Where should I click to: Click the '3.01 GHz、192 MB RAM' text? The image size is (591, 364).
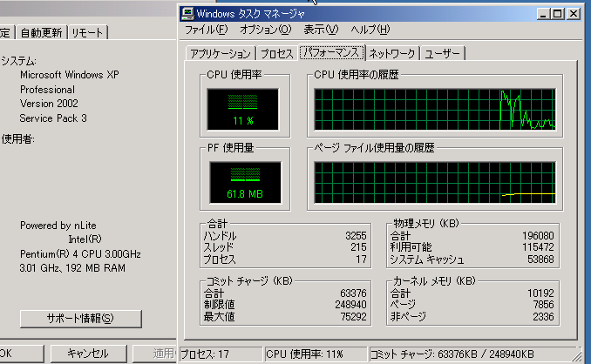[72, 268]
